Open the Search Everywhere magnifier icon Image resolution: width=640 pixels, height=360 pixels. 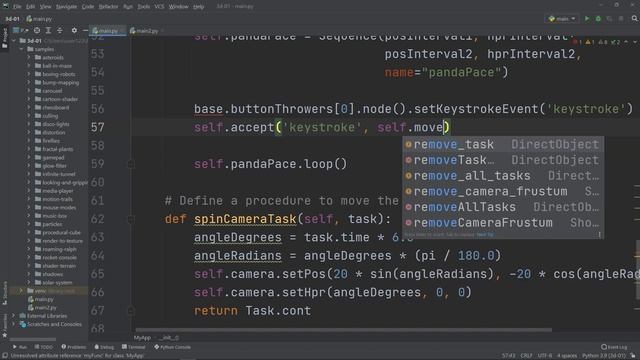pyautogui.click(x=634, y=18)
